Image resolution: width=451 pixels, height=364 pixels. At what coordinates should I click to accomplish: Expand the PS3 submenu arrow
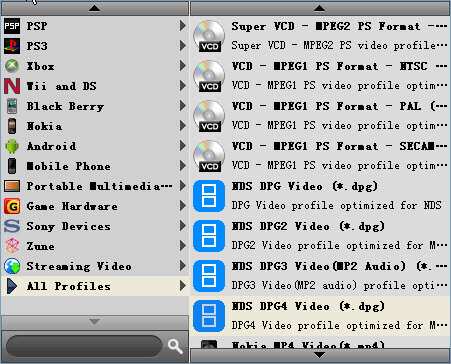(x=182, y=46)
